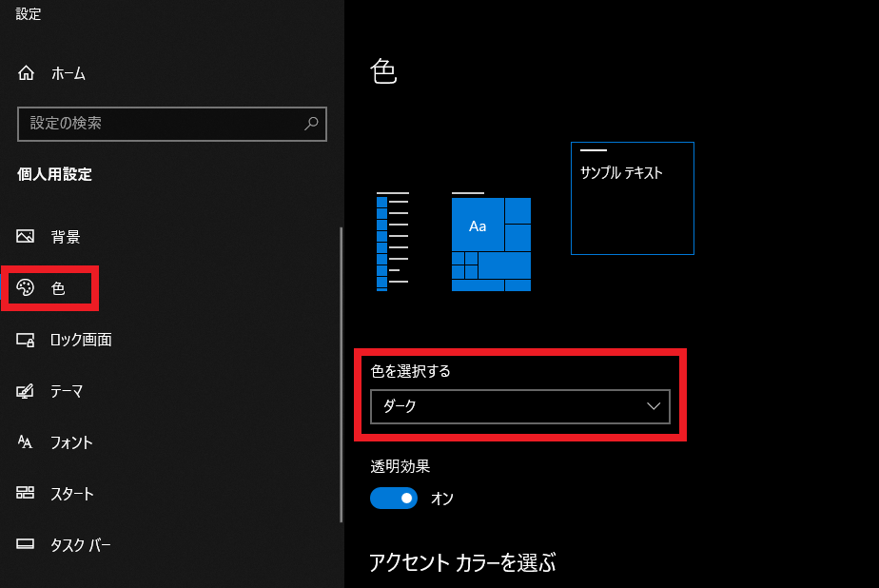Click the app list preview column
879x588 pixels.
(x=392, y=242)
